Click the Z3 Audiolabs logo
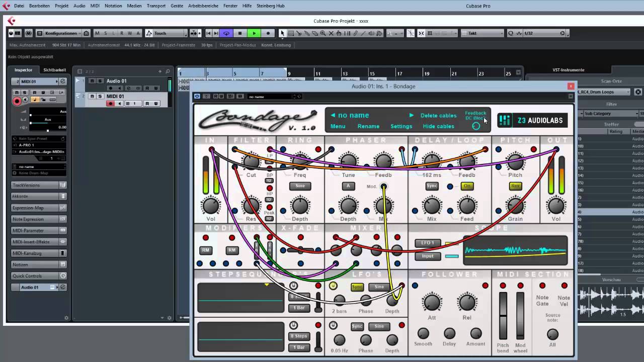Screen dimensions: 644x362 coord(533,120)
